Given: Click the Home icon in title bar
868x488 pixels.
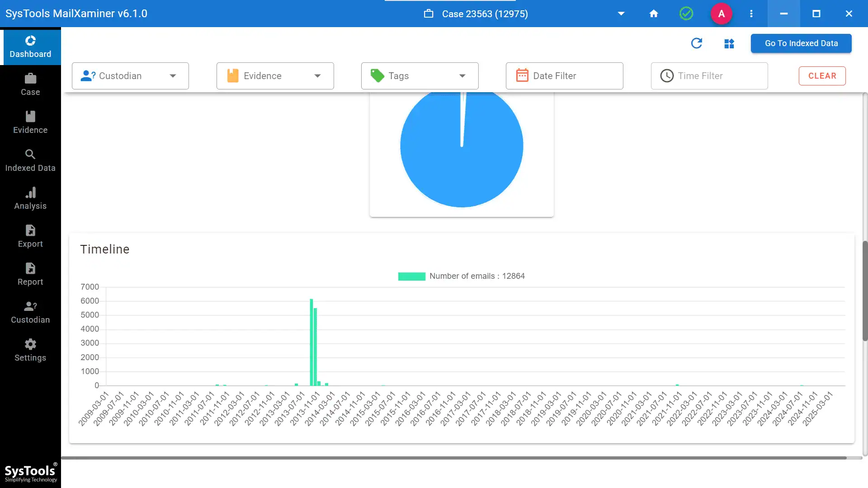Looking at the screenshot, I should tap(654, 14).
